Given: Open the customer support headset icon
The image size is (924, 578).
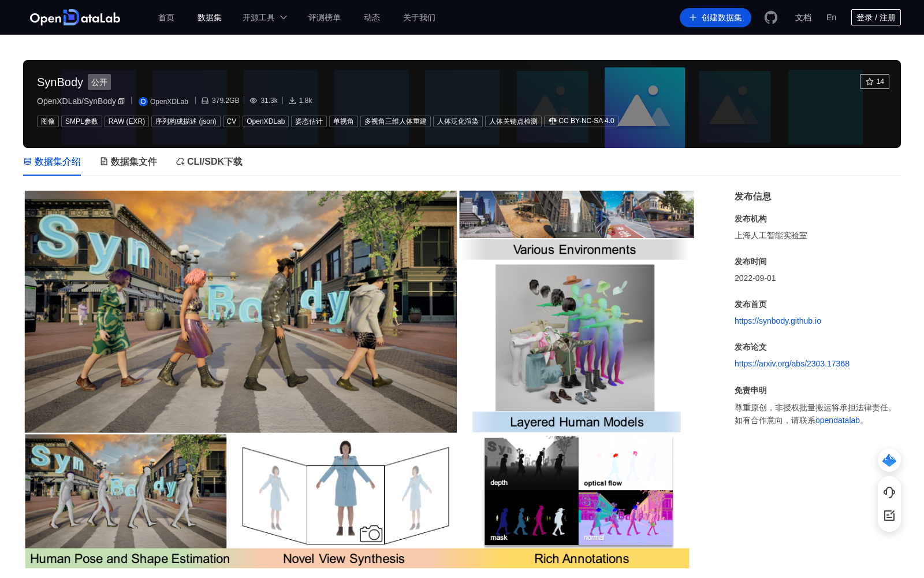Looking at the screenshot, I should pos(889,492).
